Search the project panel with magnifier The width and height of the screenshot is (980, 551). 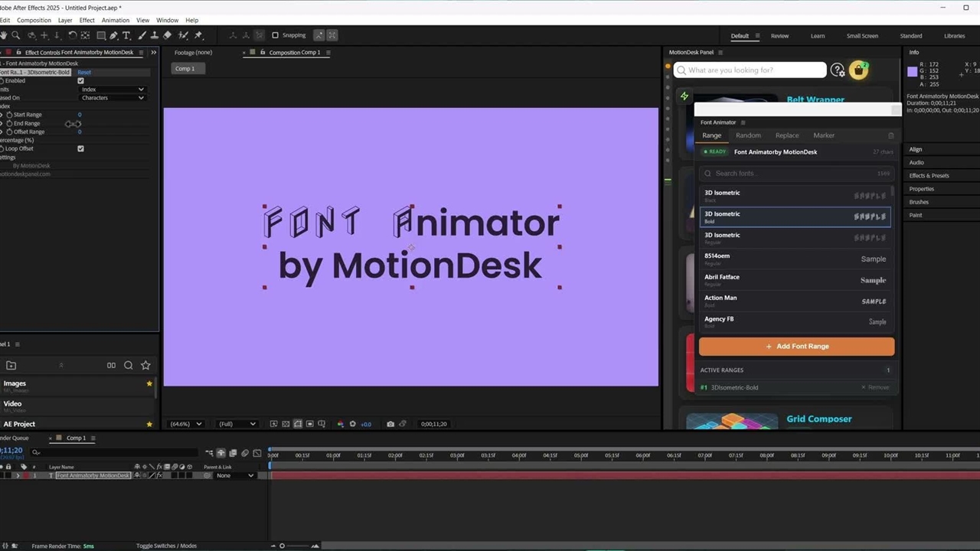129,366
